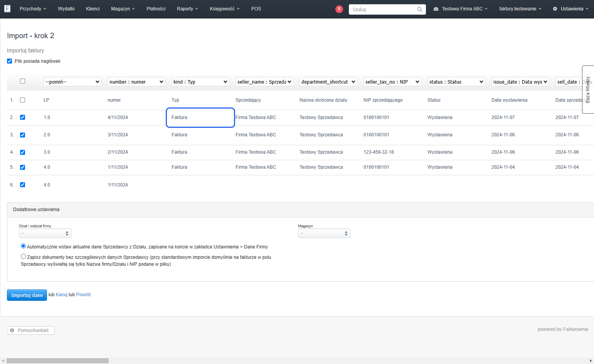
Task: Select 'Automatycznie wstaw aktualne dane Sprzedawcy' radio option
Action: click(x=24, y=246)
